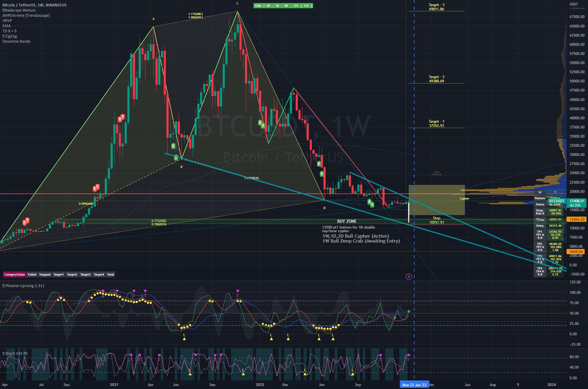Click the Category\State table header

[x=14, y=275]
